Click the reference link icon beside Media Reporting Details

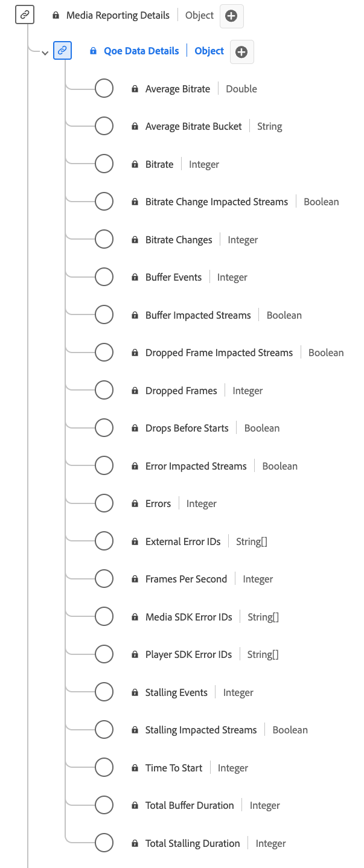point(24,14)
